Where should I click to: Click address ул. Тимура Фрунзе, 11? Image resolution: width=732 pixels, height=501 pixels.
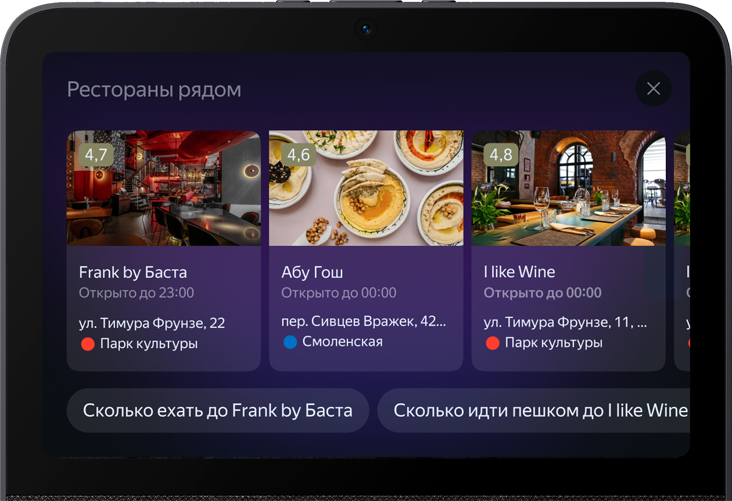565,323
